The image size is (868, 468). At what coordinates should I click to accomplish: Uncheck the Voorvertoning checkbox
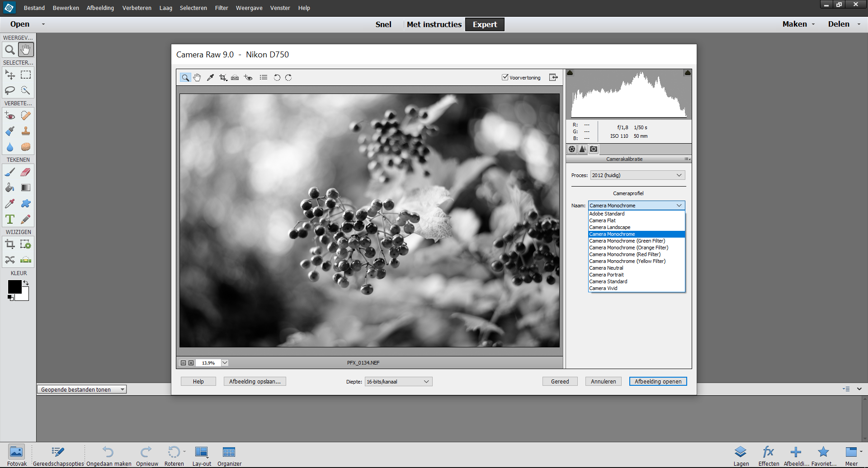click(x=505, y=77)
